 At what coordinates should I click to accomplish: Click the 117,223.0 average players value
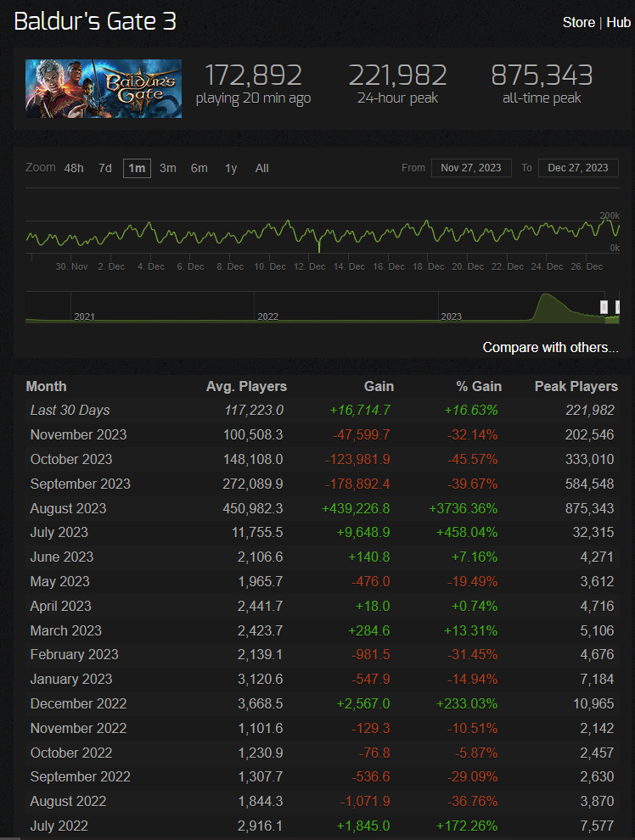click(x=254, y=411)
